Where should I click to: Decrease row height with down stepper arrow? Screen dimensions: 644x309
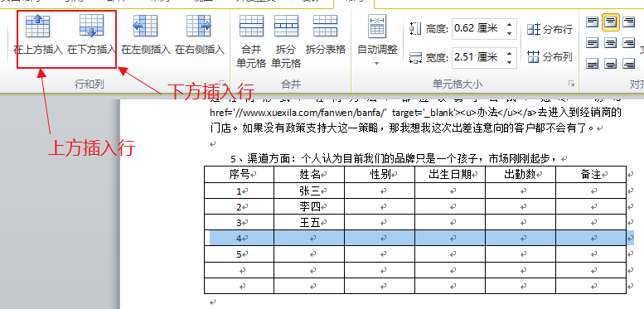[510, 33]
